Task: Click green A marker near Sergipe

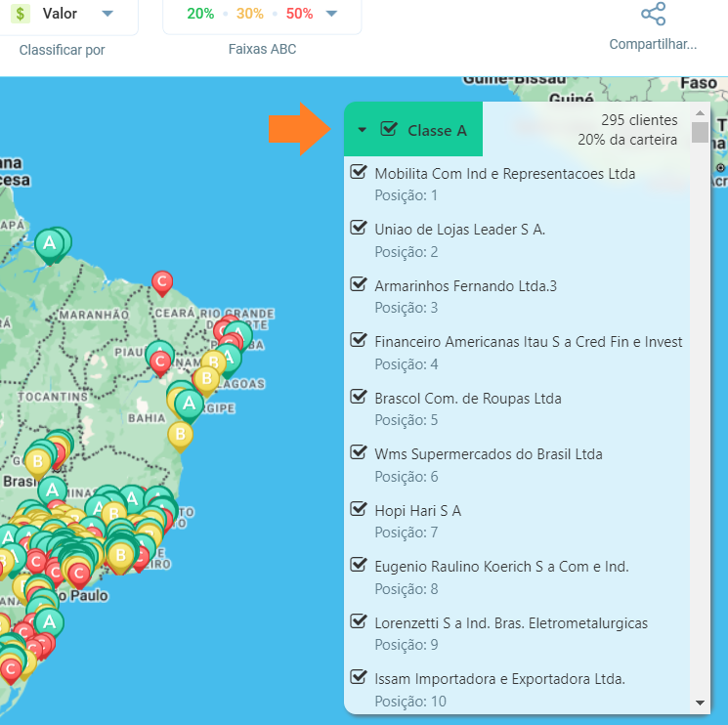Action: pos(189,406)
